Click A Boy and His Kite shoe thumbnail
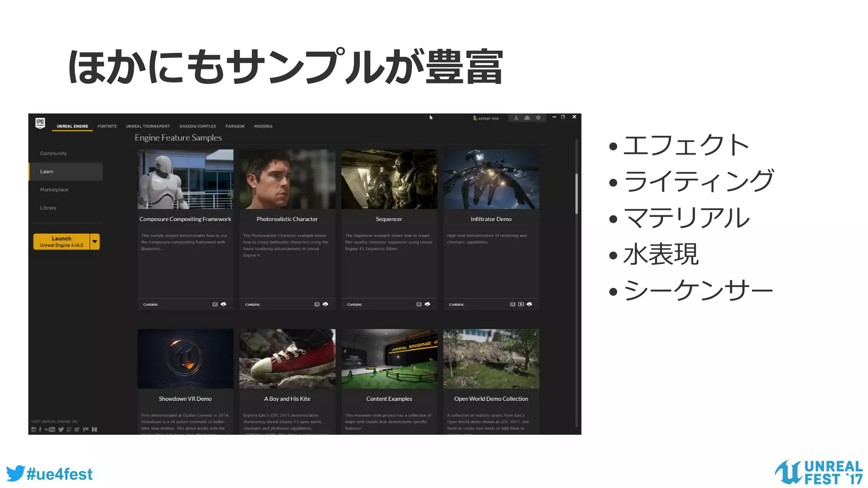This screenshot has height=488, width=868. [287, 359]
